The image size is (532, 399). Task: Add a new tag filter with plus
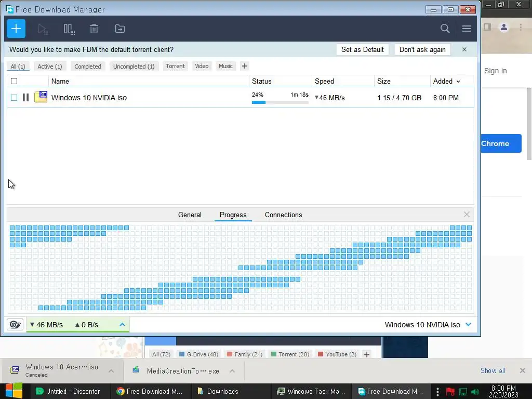245,66
